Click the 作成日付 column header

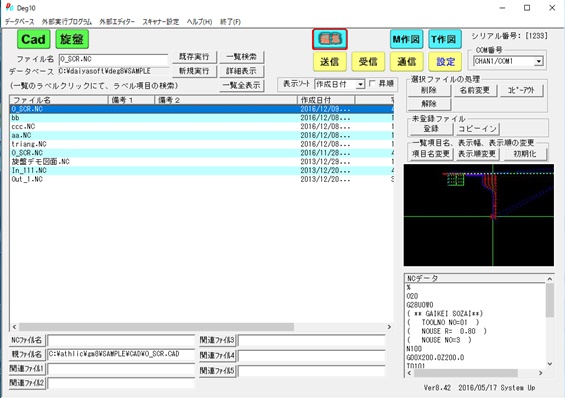pyautogui.click(x=326, y=100)
